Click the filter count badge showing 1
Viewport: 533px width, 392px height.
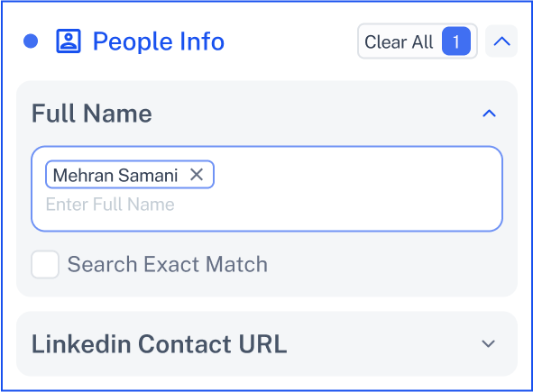pos(456,41)
